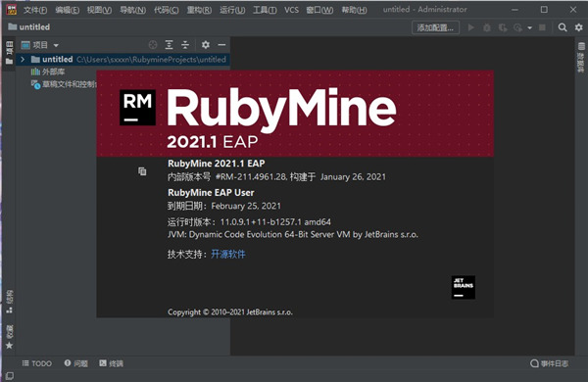This screenshot has height=382, width=588.
Task: Open IDE settings gear in top toolbar
Action: [x=578, y=27]
